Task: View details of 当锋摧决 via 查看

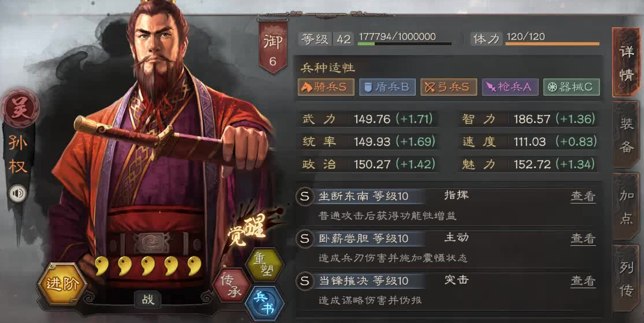Action: [x=583, y=281]
